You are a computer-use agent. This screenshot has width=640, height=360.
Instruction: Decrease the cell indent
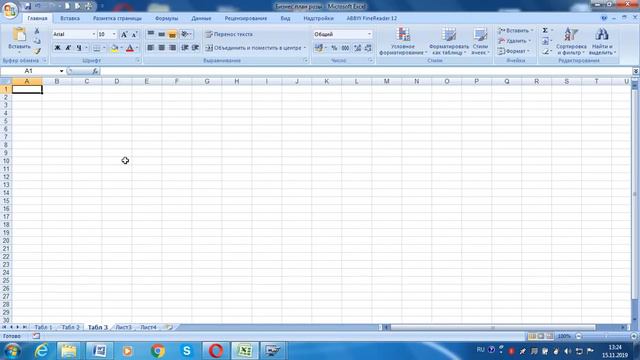click(185, 48)
